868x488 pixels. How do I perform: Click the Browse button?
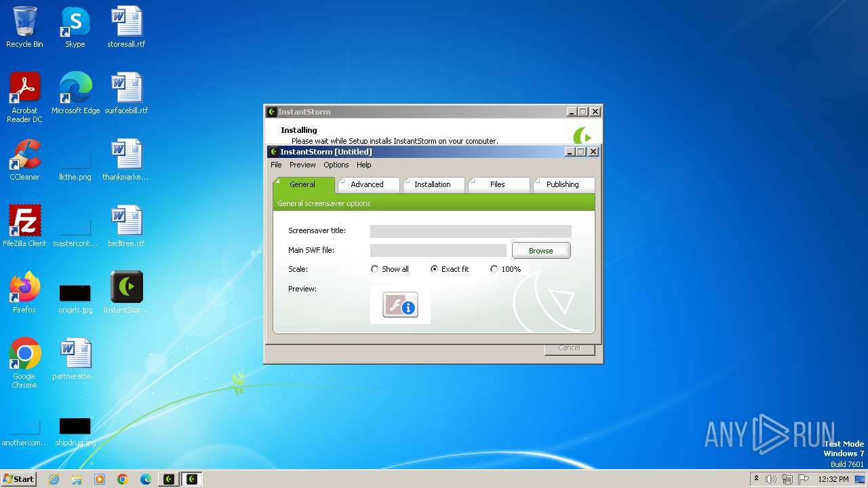pos(541,251)
